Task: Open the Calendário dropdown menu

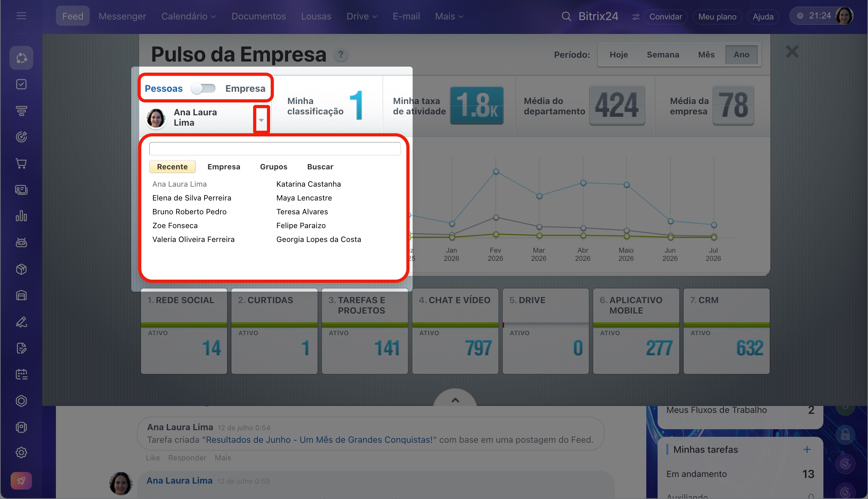Action: coord(189,16)
